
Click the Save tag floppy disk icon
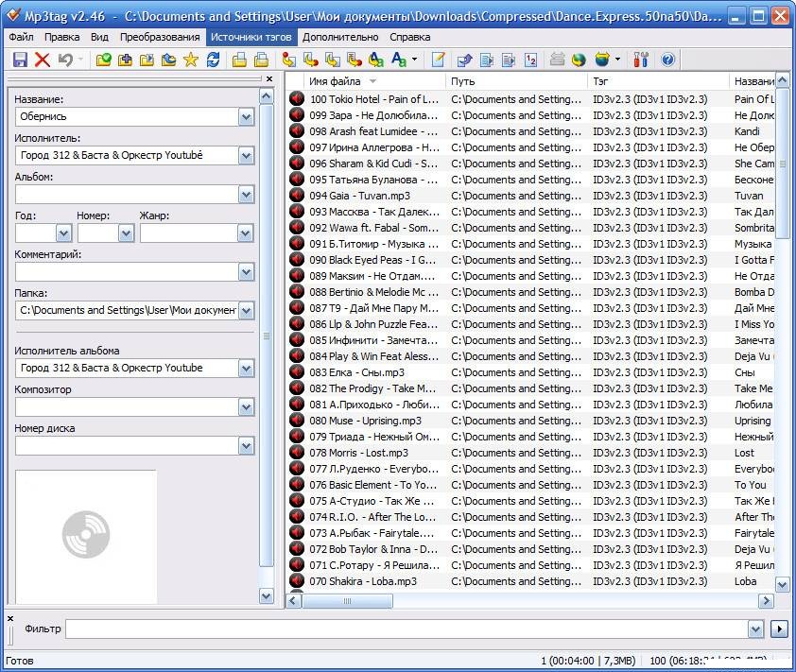pyautogui.click(x=20, y=60)
